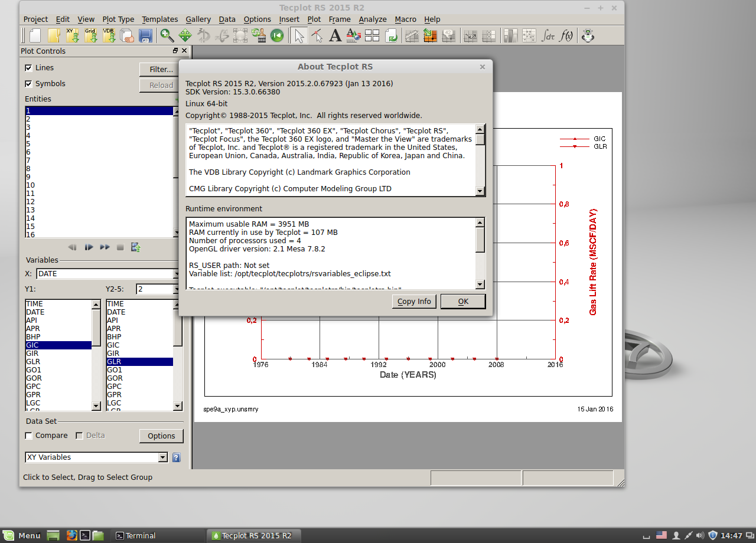Click the green Last View circle icon
This screenshot has height=543, width=756.
click(277, 35)
